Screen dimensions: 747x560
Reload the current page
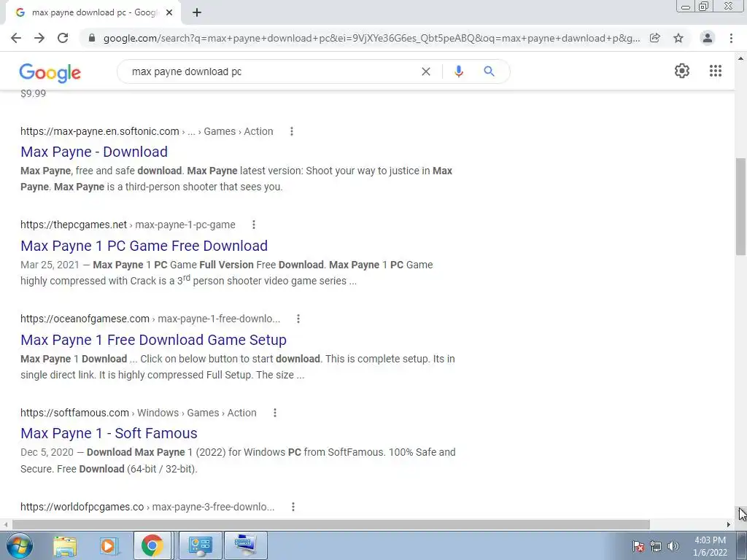coord(63,38)
